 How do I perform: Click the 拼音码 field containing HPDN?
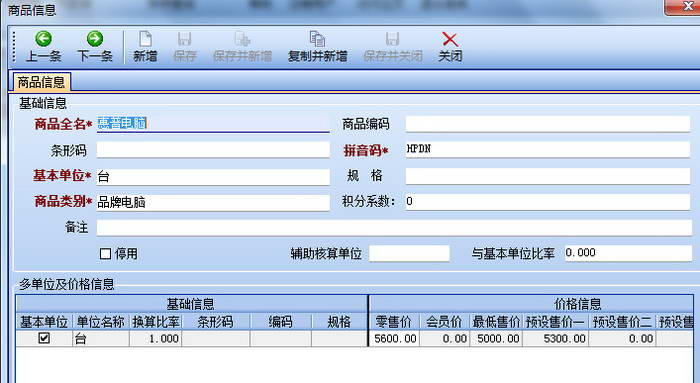point(548,150)
